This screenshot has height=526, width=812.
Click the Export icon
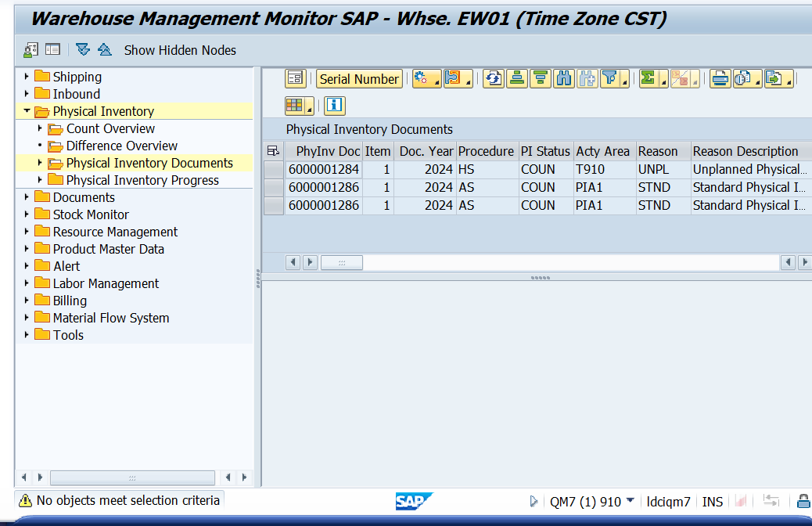pyautogui.click(x=774, y=79)
